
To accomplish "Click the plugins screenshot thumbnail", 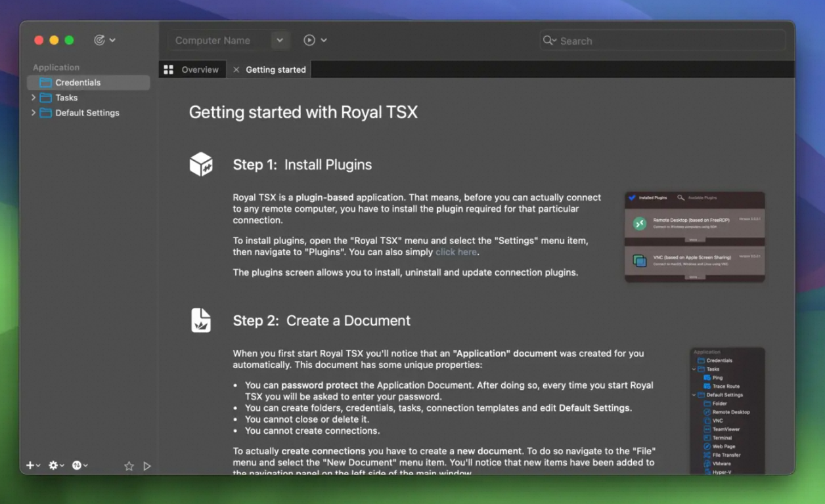I will [694, 237].
